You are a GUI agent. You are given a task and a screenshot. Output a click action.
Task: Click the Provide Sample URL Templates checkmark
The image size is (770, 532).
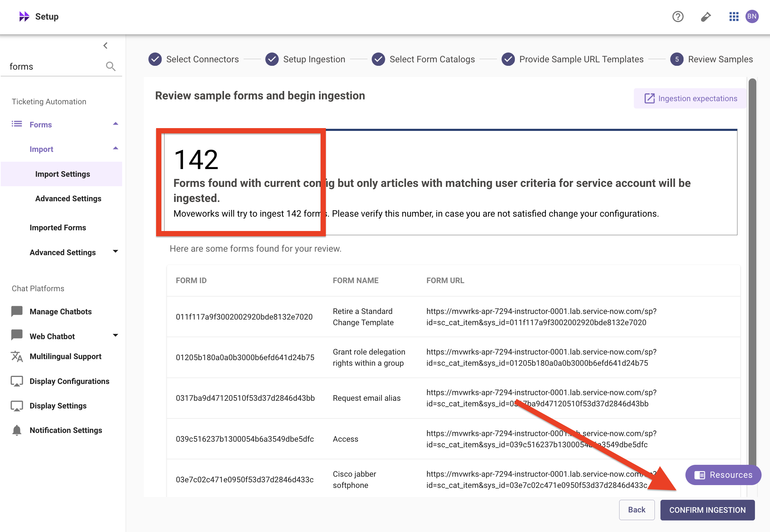click(508, 59)
